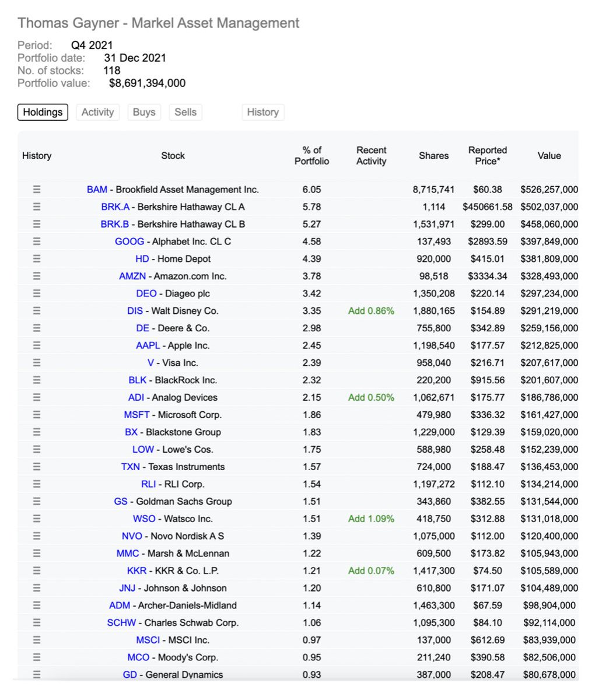Open the BRK.A ticker link
The height and width of the screenshot is (700, 595).
tap(116, 207)
